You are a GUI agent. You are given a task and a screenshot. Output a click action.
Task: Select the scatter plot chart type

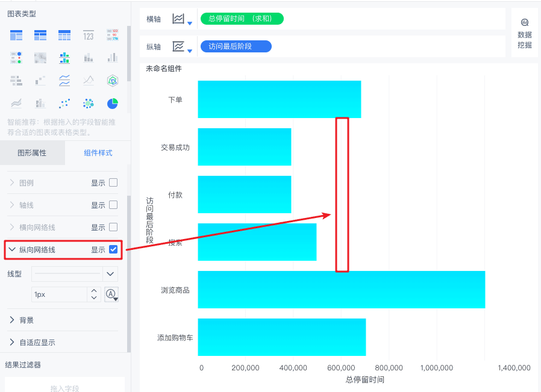click(x=64, y=103)
